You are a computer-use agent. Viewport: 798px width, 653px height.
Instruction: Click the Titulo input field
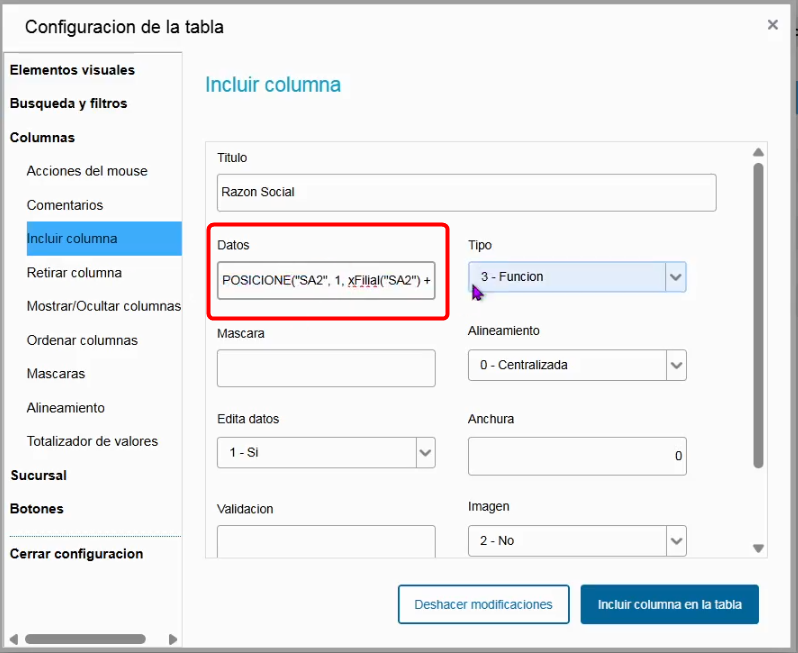[x=467, y=192]
